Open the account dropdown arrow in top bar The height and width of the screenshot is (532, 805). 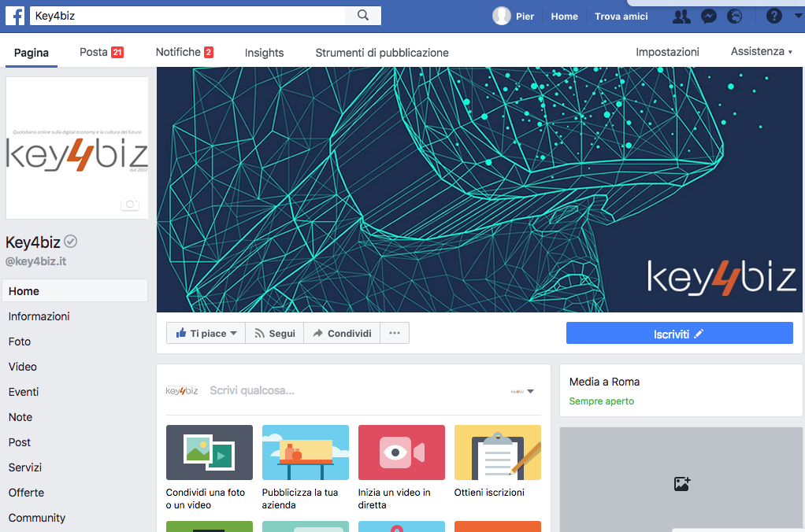coord(799,16)
